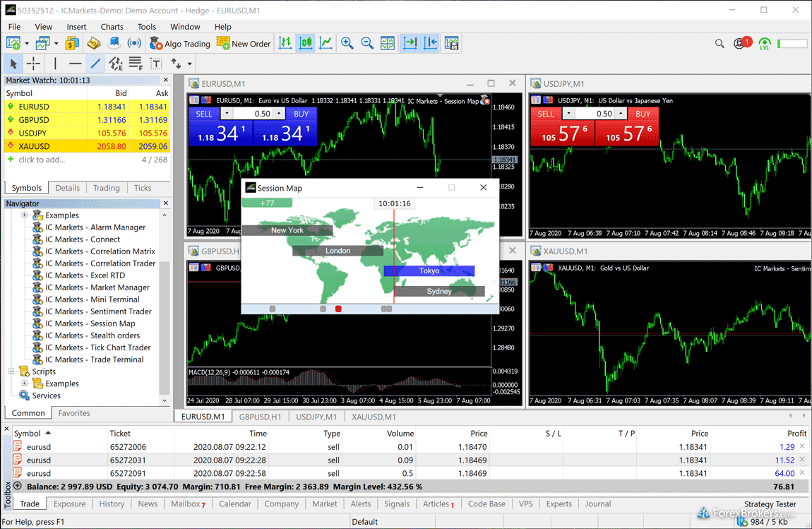Expand the Examples folder above Alarm Manager
Image resolution: width=812 pixels, height=529 pixels.
pyautogui.click(x=24, y=215)
